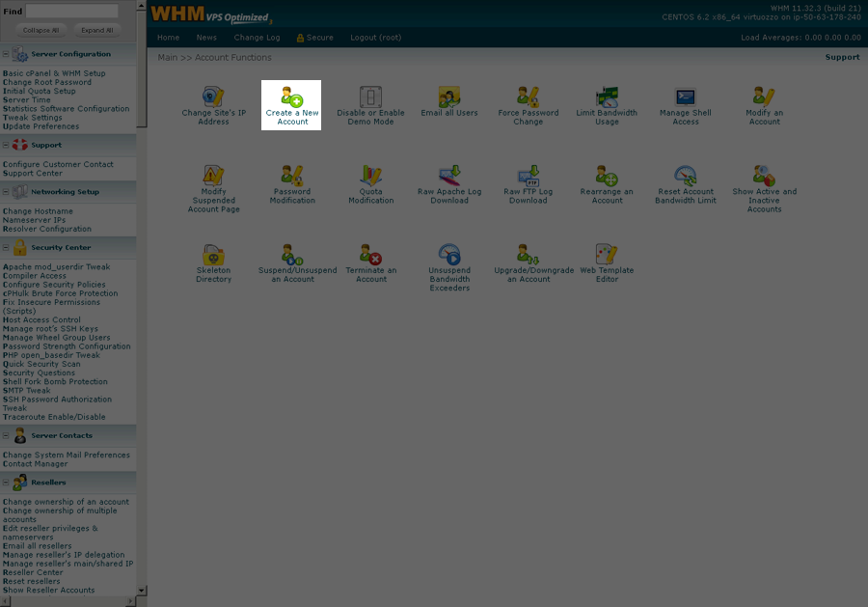868x607 pixels.
Task: Click the Find search field
Action: click(x=72, y=11)
